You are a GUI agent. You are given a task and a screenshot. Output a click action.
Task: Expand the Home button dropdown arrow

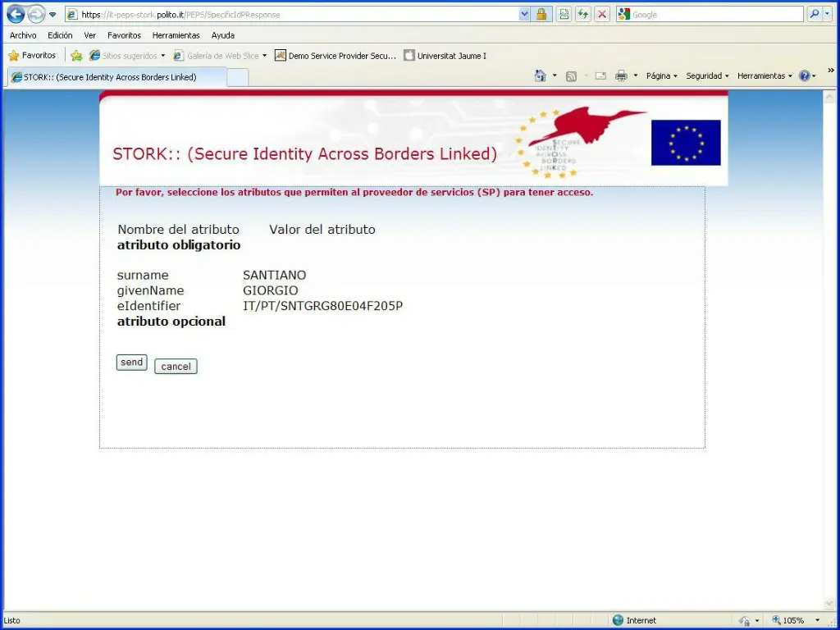tap(555, 75)
